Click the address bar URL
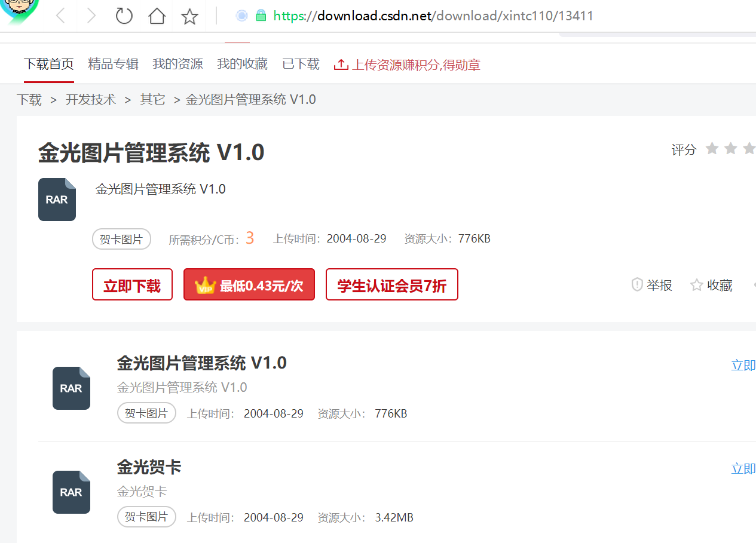 pos(433,16)
